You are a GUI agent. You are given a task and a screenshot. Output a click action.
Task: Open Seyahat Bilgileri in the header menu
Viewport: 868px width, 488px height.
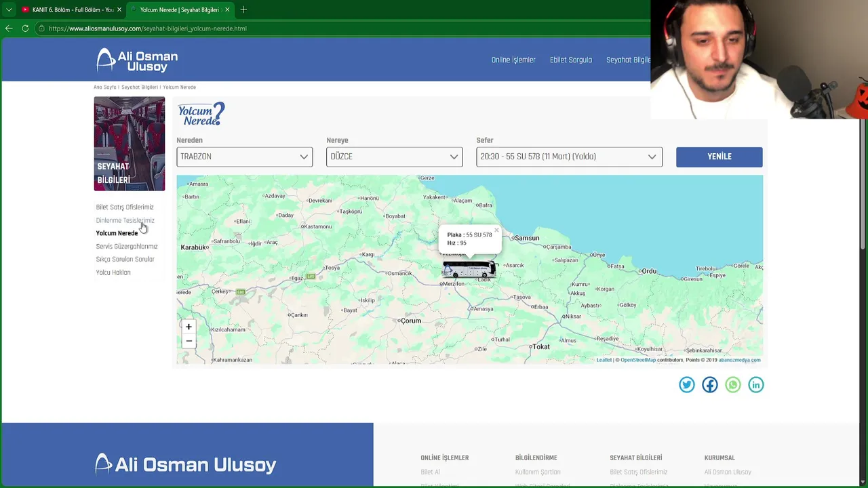pos(628,60)
